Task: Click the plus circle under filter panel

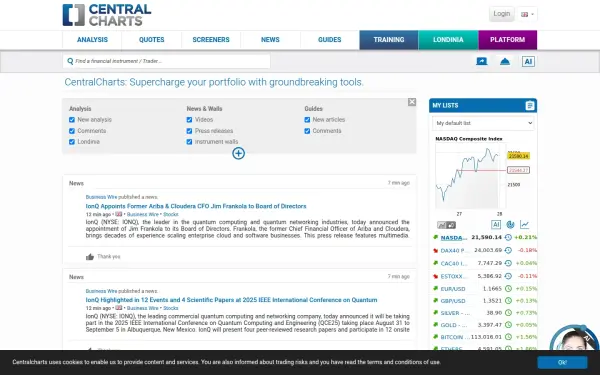Action: tap(238, 153)
